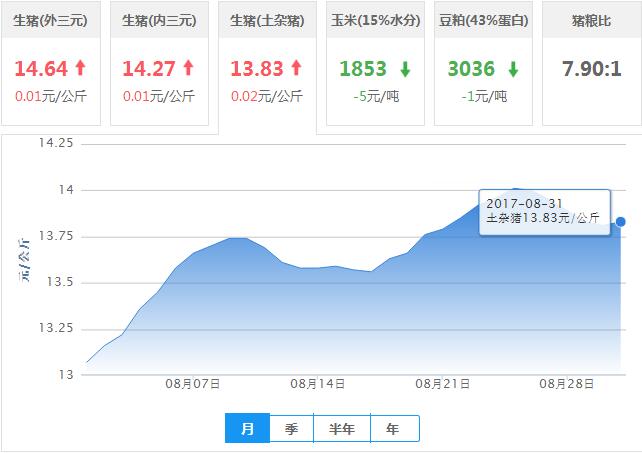Click the 0.02元/公斤 change text
Screen dimensions: 642x453
[267, 96]
